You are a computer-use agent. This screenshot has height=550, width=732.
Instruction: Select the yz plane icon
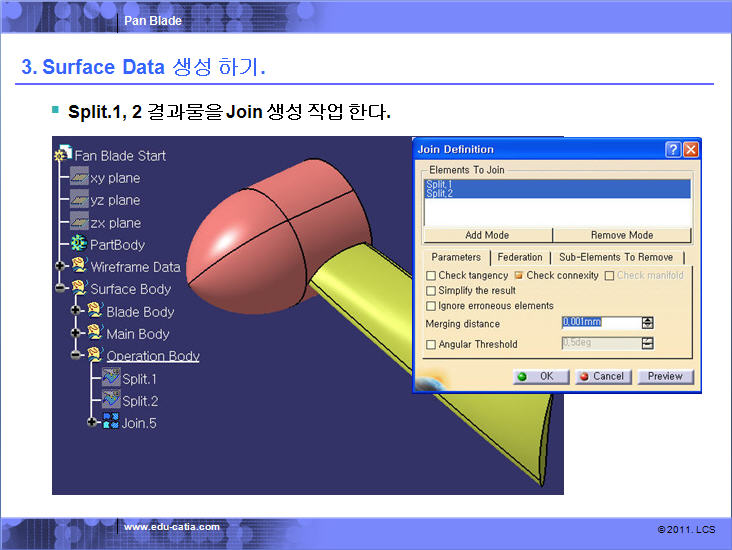pyautogui.click(x=80, y=200)
